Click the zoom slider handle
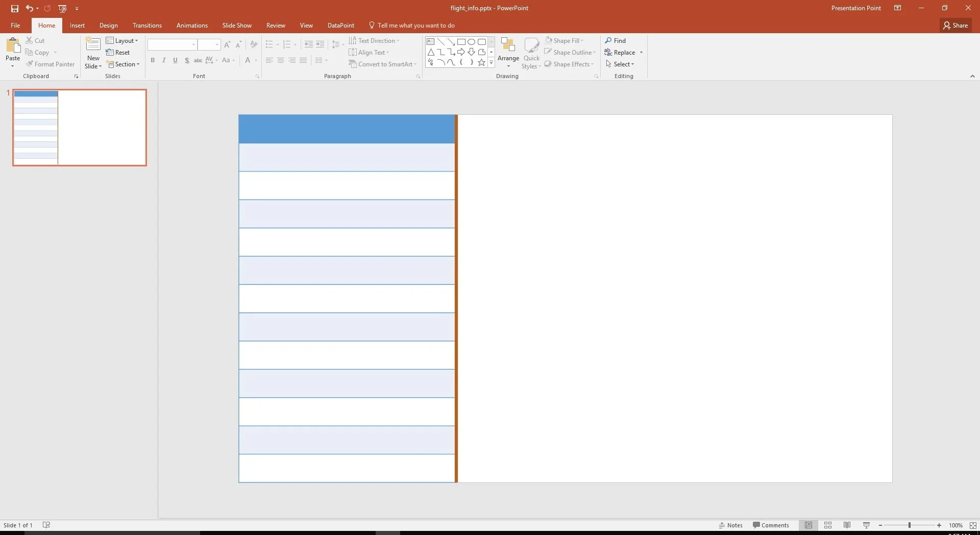This screenshot has width=980, height=535. click(909, 525)
